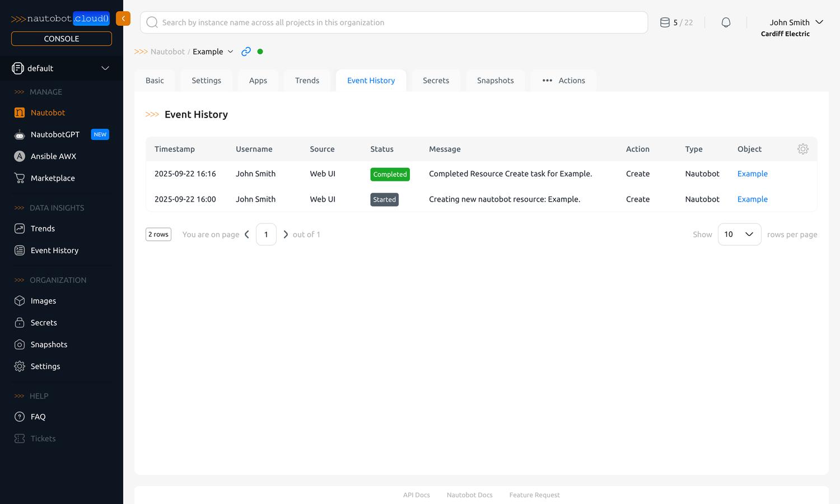Image resolution: width=840 pixels, height=504 pixels.
Task: Select NautobotGPT in the sidebar
Action: 54,134
